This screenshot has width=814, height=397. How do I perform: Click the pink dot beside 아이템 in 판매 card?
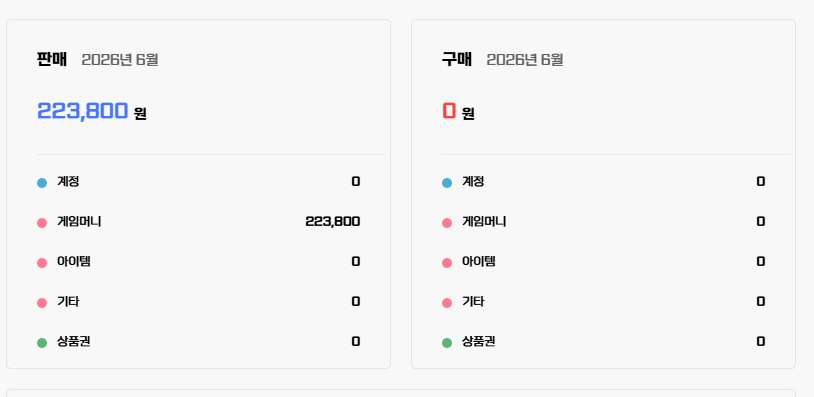pos(42,263)
